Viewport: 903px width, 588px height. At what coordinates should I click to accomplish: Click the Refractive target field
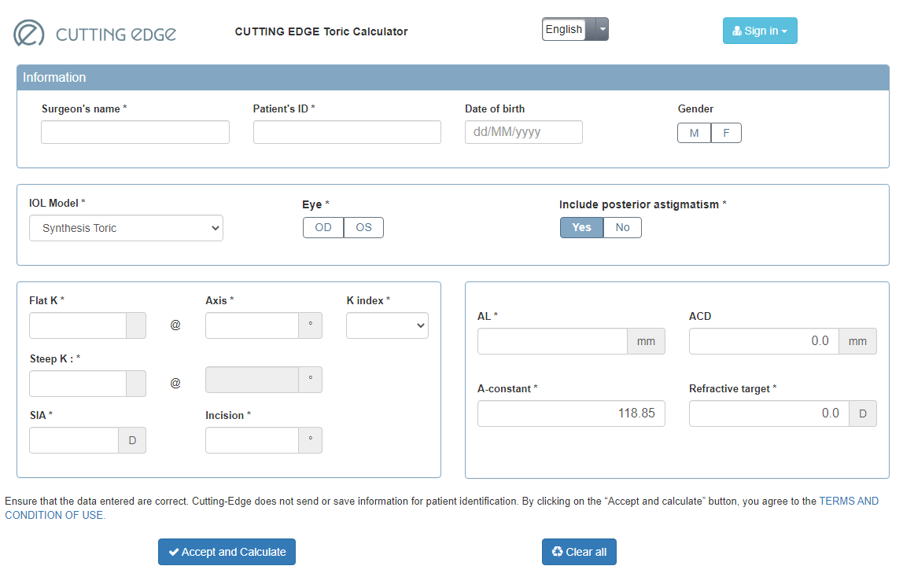769,413
